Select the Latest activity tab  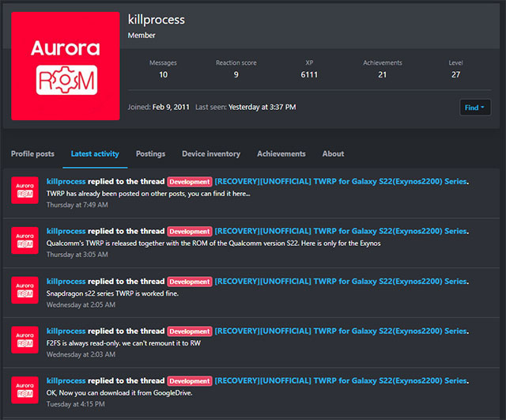pyautogui.click(x=95, y=153)
